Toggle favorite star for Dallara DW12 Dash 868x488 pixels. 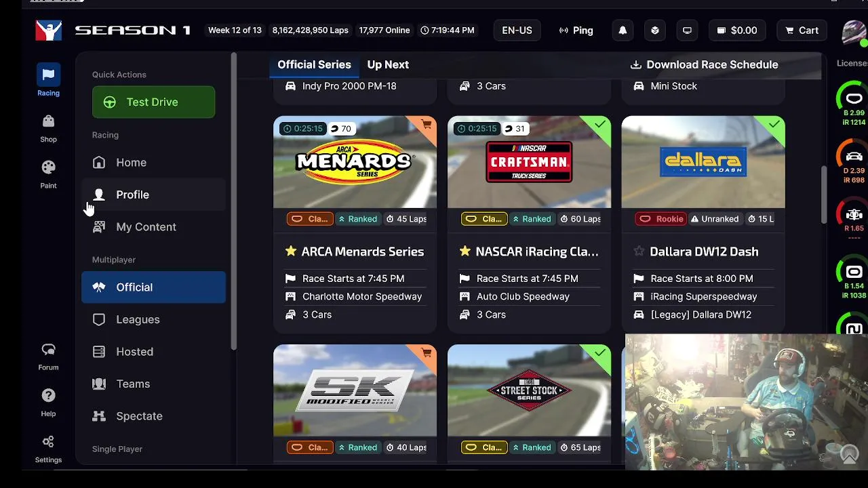click(x=639, y=251)
